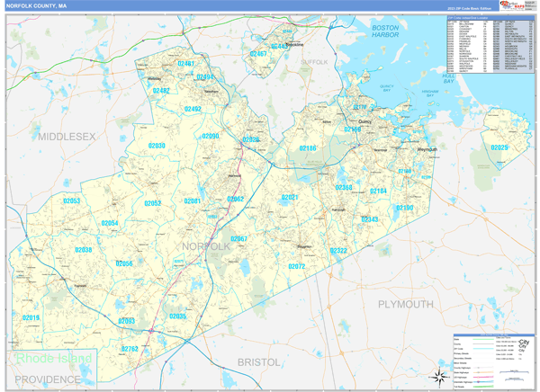Select ZIP code 02019 label
The width and height of the screenshot is (540, 392).
31,318
